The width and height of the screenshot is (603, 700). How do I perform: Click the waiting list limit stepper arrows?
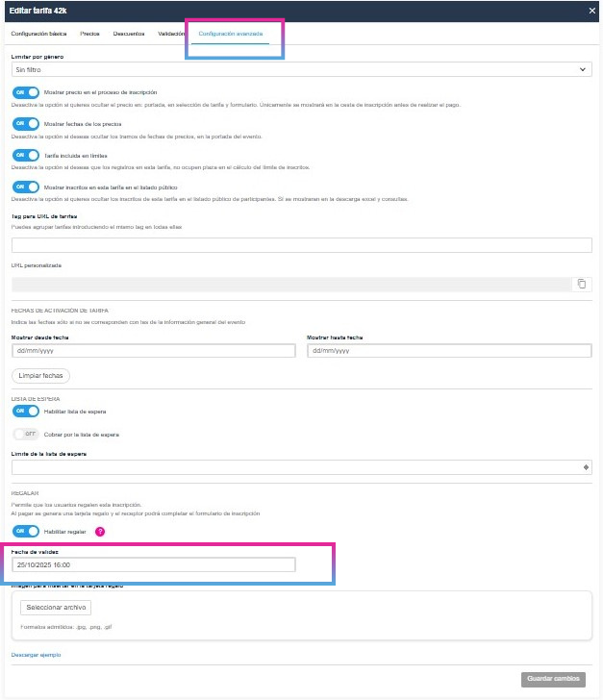[x=586, y=467]
